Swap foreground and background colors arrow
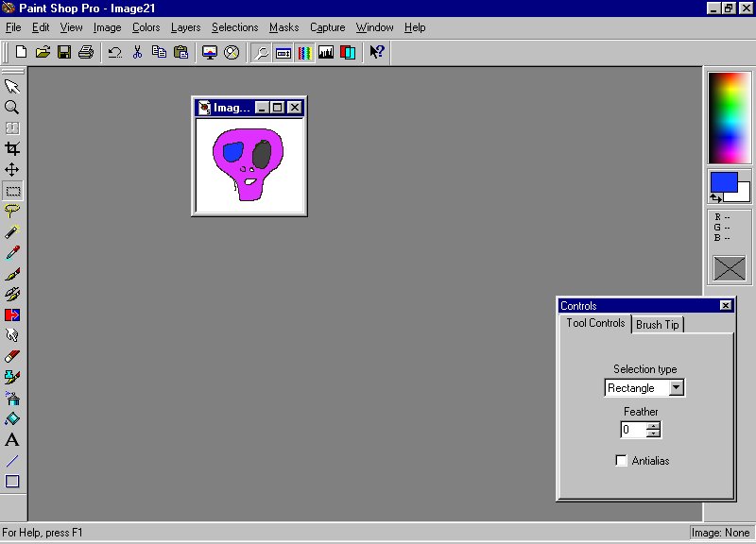 point(715,197)
